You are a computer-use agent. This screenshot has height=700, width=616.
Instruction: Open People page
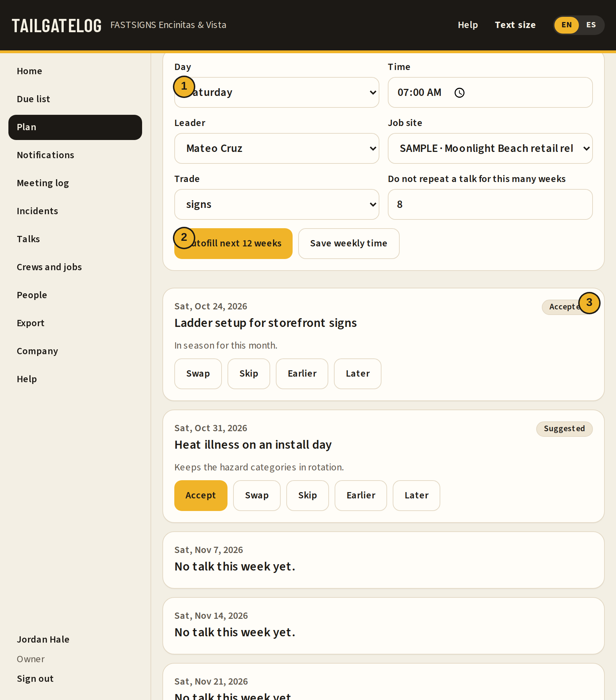tap(75, 295)
